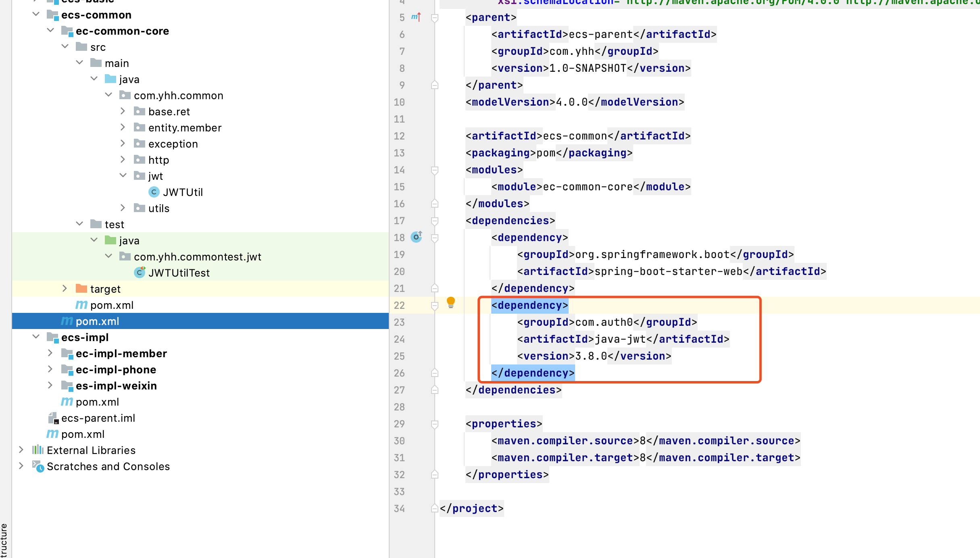This screenshot has width=980, height=558.
Task: Open Scratches and Consoles node
Action: coord(108,466)
